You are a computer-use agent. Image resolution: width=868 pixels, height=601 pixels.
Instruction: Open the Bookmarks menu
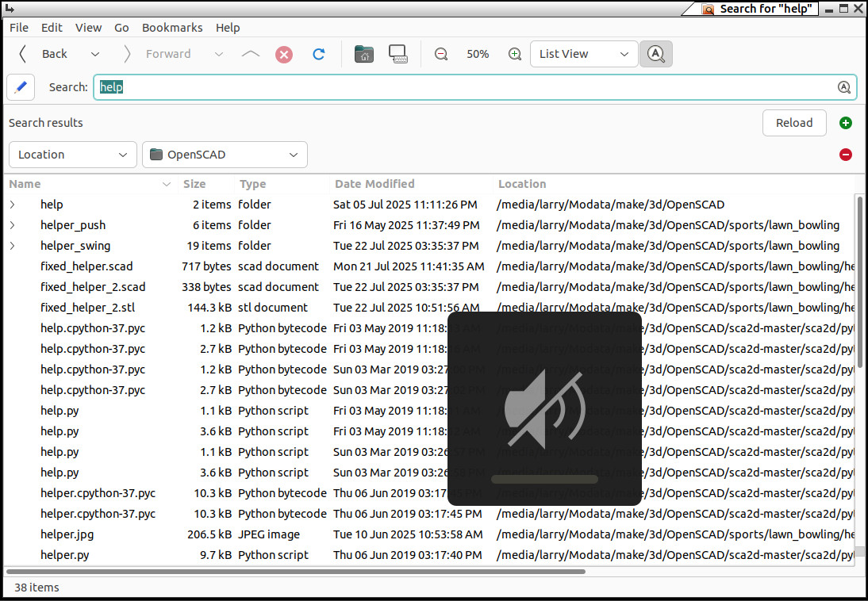pos(172,27)
